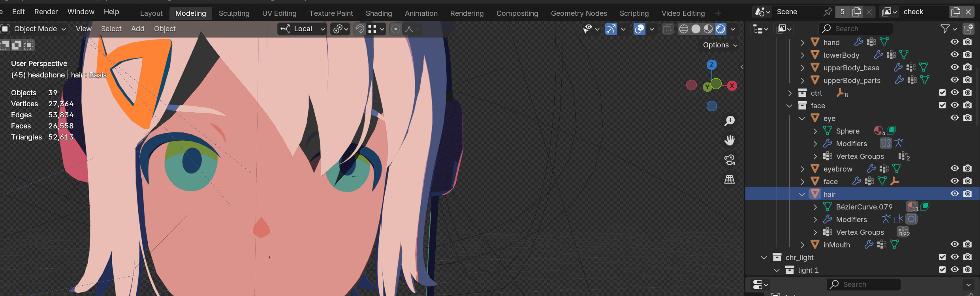The height and width of the screenshot is (296, 980).
Task: Uncheck light 1 collection checkbox
Action: [942, 270]
